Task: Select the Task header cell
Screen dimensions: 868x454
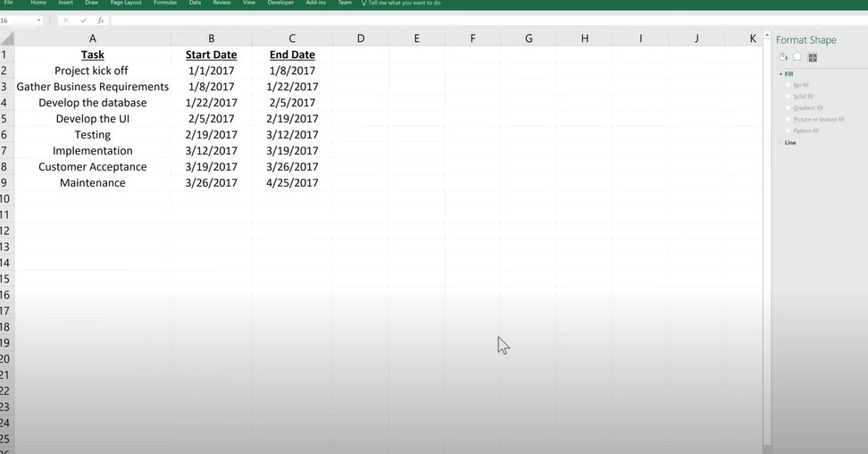Action: click(x=93, y=55)
